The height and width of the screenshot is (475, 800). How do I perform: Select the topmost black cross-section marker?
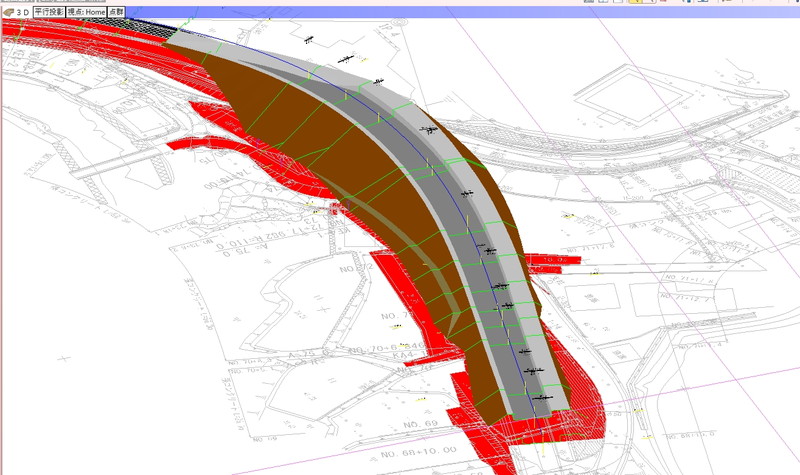pyautogui.click(x=311, y=40)
